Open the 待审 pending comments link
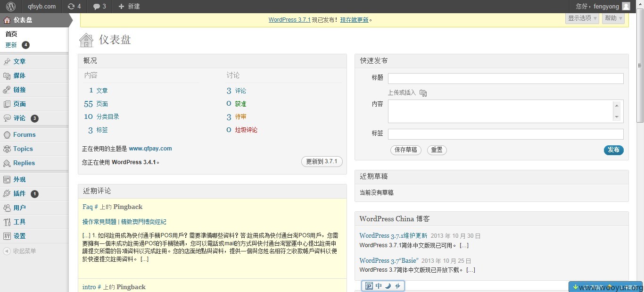This screenshot has width=644, height=292. click(x=240, y=117)
